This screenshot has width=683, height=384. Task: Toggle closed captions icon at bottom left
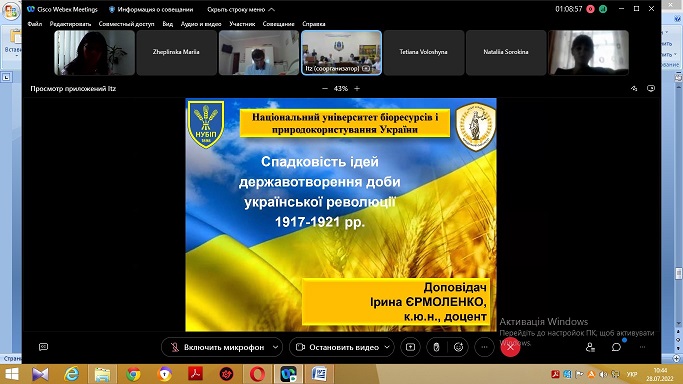(x=44, y=347)
